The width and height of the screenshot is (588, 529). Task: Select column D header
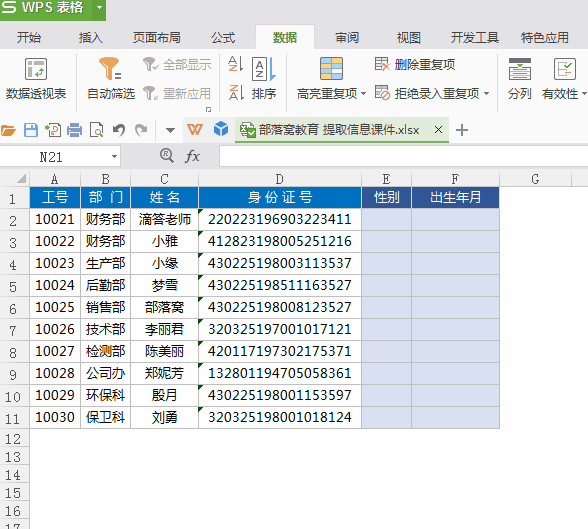279,179
